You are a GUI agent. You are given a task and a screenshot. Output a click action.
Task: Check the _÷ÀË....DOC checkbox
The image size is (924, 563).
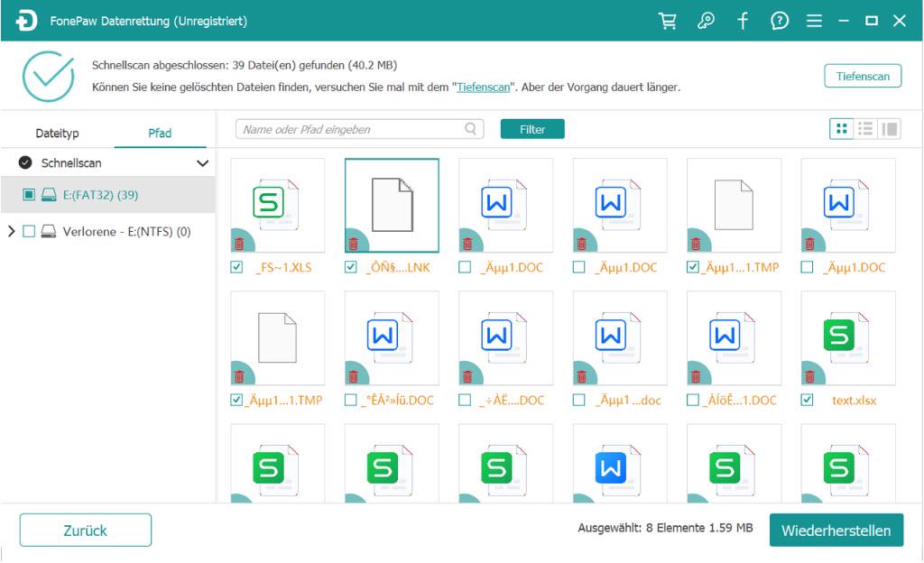coord(465,401)
